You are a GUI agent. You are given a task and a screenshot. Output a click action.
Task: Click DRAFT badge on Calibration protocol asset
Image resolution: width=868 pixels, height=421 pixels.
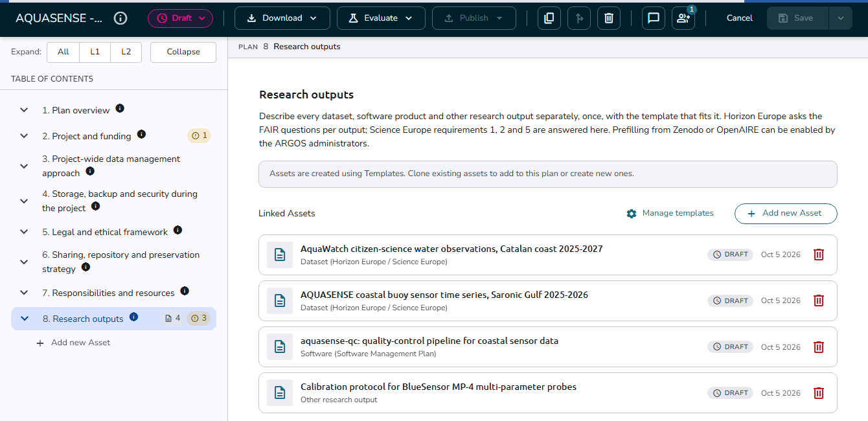point(731,393)
